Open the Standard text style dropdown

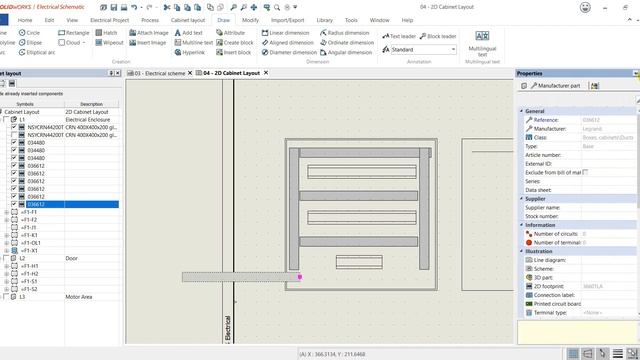tap(453, 49)
